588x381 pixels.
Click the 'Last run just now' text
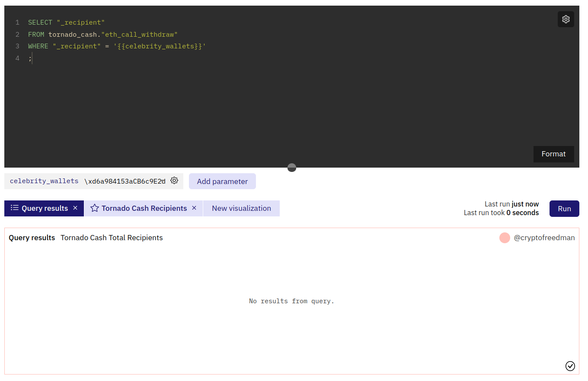point(511,204)
